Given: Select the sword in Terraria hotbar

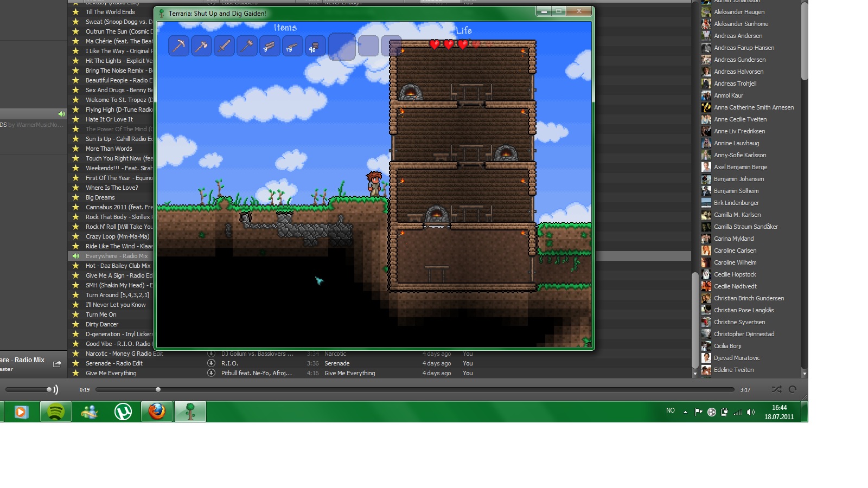Looking at the screenshot, I should (x=224, y=46).
